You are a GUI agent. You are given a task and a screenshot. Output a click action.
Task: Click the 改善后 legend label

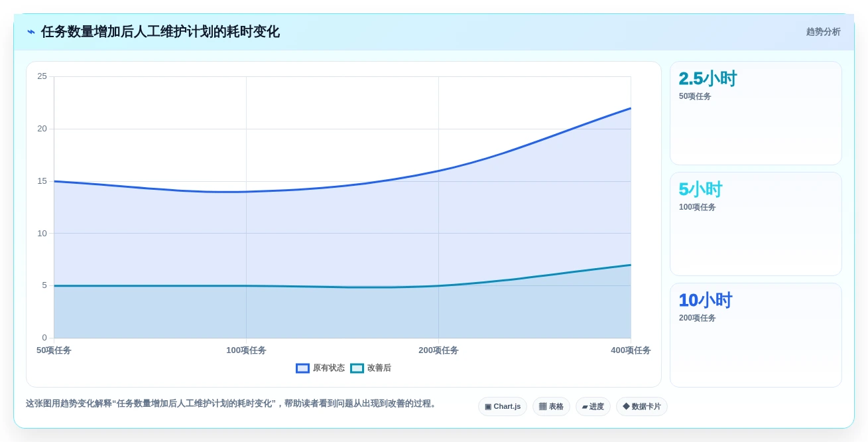point(379,368)
